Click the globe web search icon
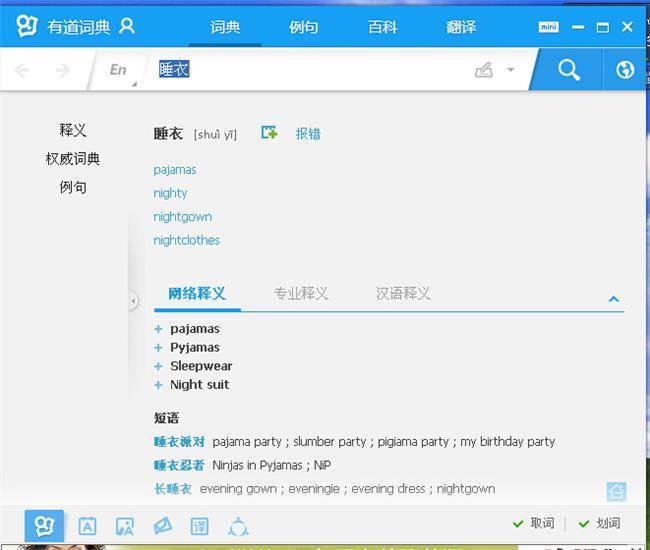This screenshot has width=650, height=550. coord(626,70)
